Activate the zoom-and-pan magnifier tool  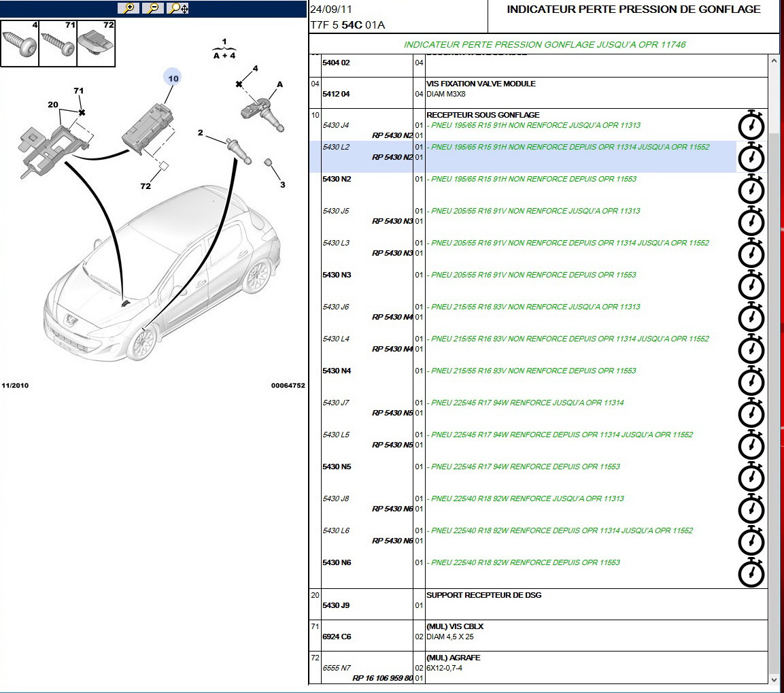(178, 8)
